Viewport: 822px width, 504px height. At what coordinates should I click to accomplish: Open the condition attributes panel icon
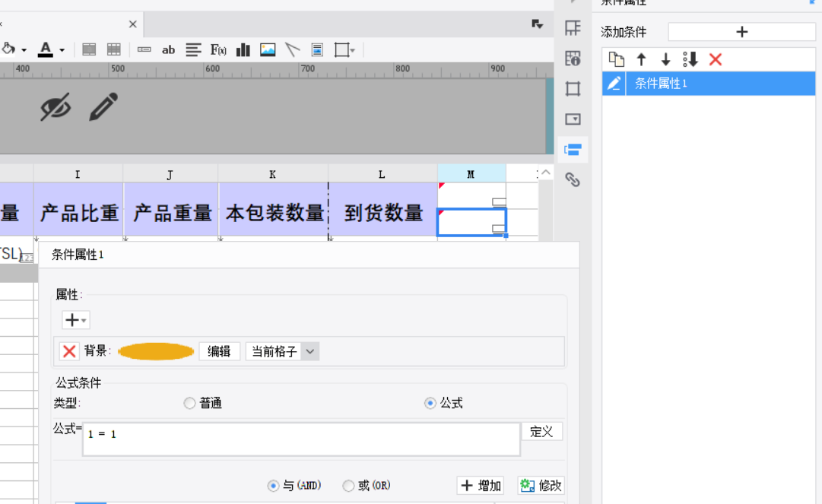[573, 150]
